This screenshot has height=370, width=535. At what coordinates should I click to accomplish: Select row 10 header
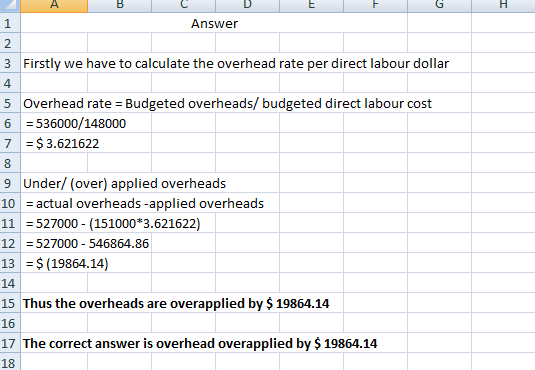(10, 203)
